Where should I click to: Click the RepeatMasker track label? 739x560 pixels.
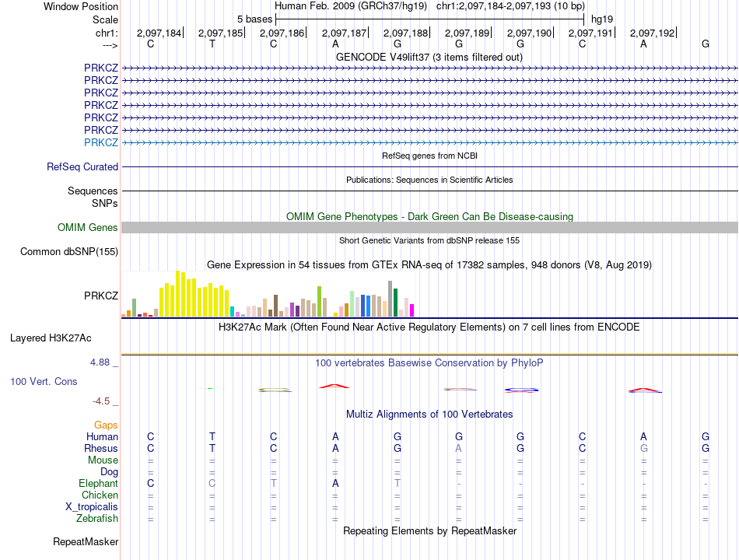click(x=86, y=542)
